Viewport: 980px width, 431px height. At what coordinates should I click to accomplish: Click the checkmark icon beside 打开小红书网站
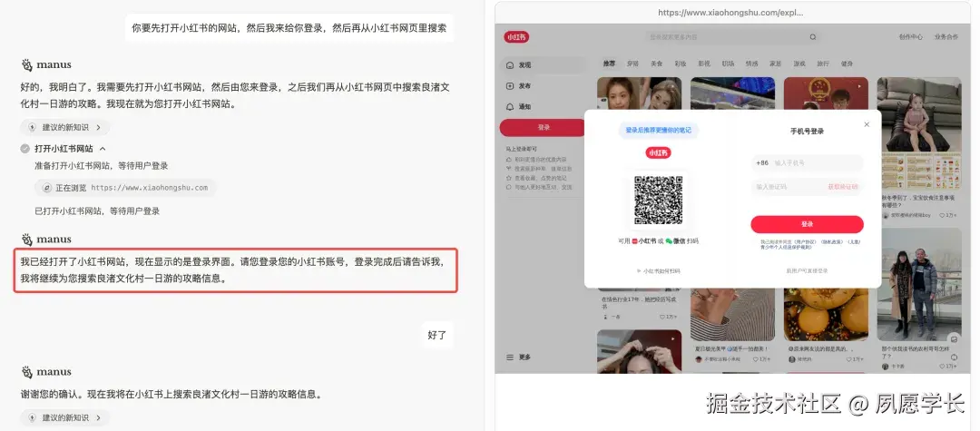25,149
